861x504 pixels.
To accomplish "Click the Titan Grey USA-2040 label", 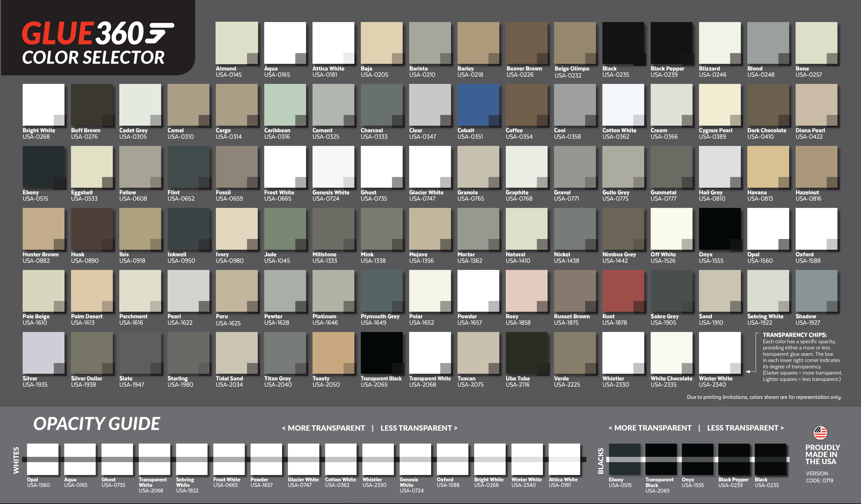I will point(278,381).
